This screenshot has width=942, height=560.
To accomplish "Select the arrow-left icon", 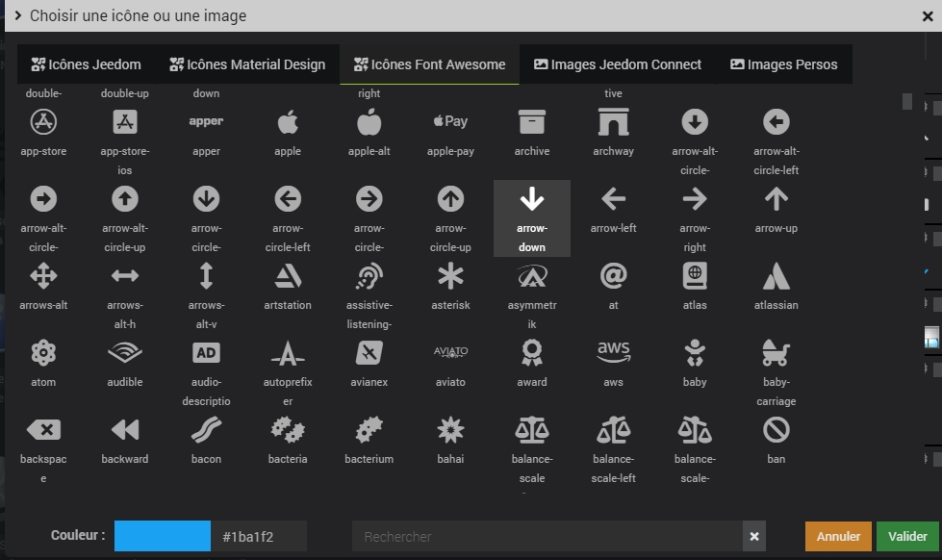I will [613, 199].
